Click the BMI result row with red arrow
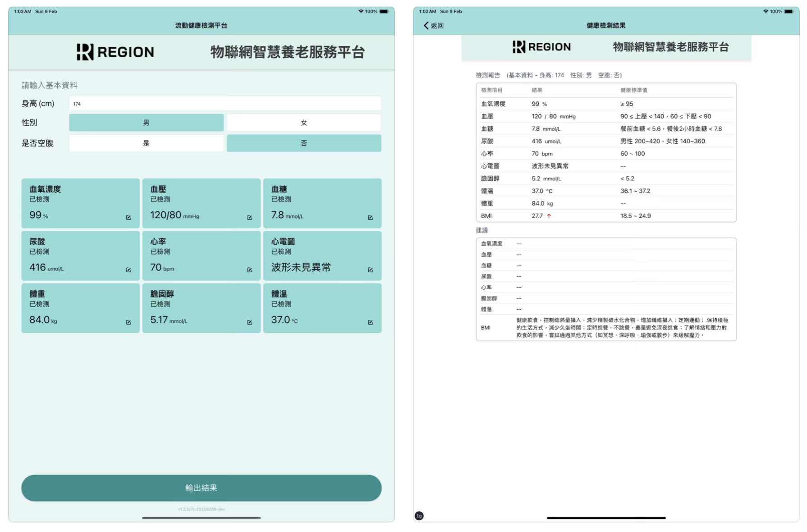The image size is (807, 532). (605, 216)
